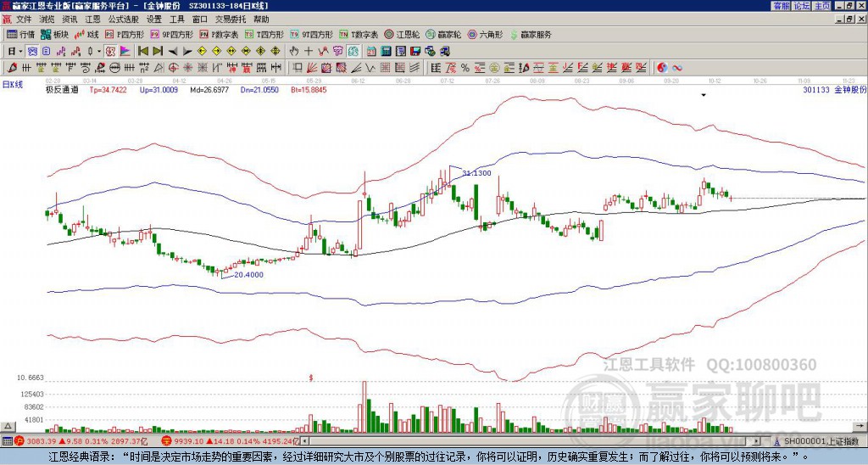
Task: Open the 9T四方形 tool
Action: pos(312,35)
